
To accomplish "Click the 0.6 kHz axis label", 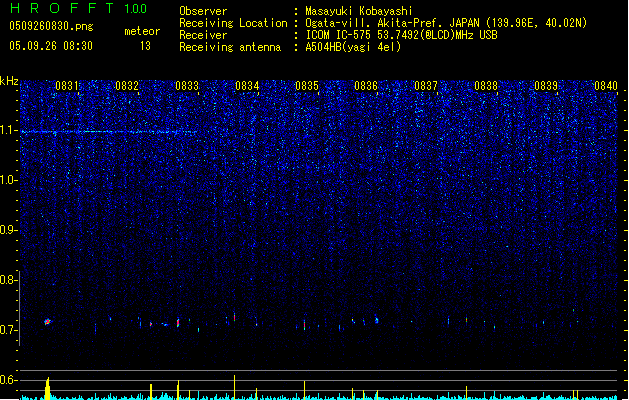I will (x=8, y=380).
